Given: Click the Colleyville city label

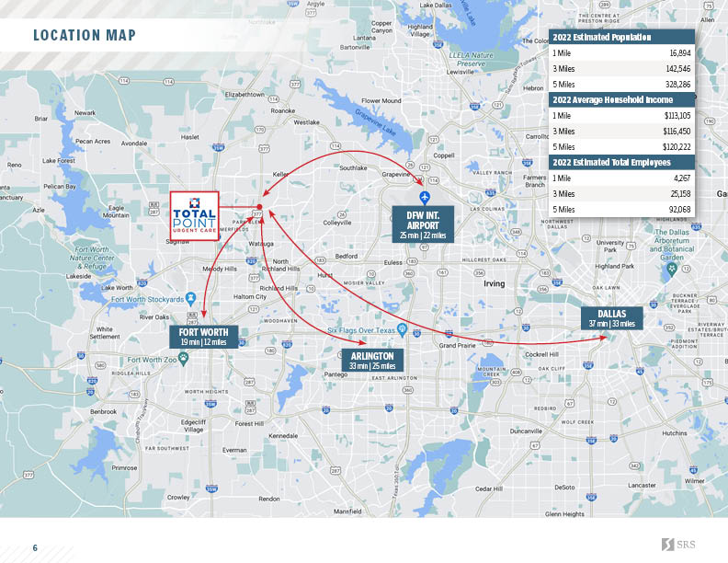Looking at the screenshot, I should pos(337,223).
